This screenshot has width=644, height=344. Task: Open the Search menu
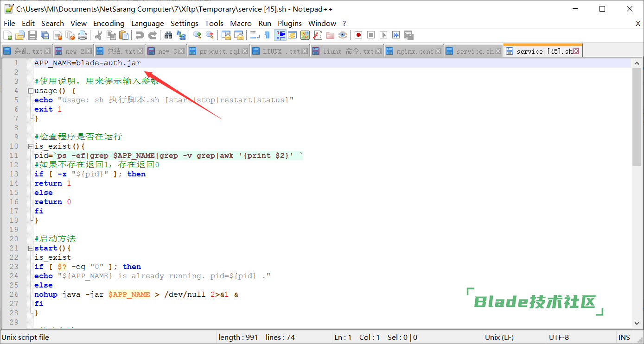[x=52, y=23]
